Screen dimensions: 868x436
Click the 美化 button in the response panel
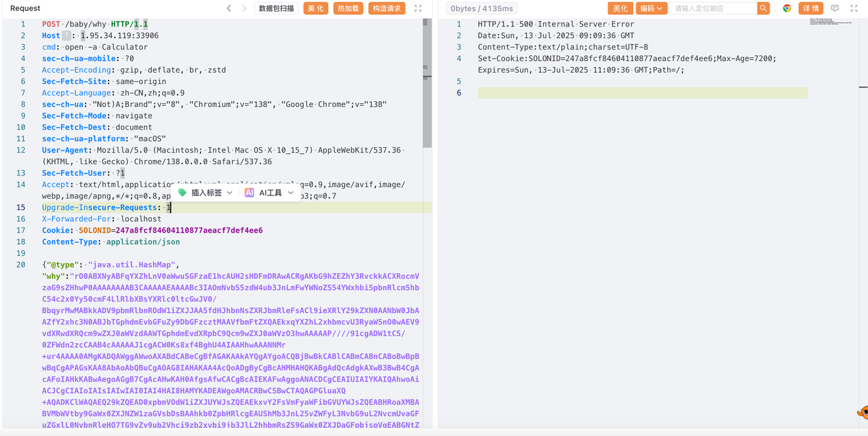620,8
